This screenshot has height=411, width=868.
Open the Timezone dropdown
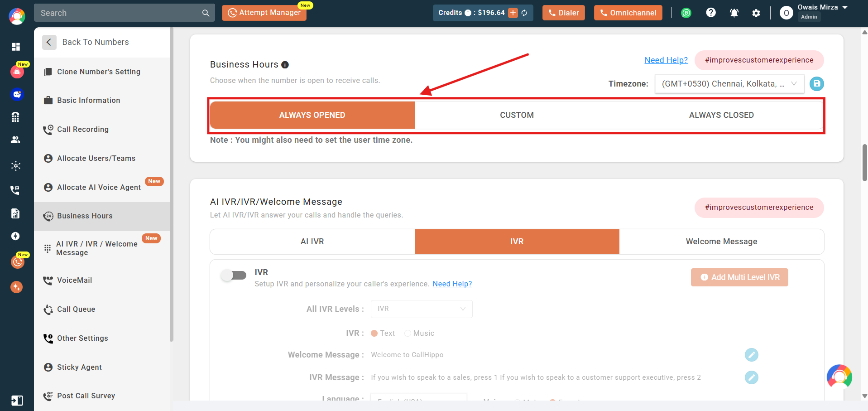[729, 84]
